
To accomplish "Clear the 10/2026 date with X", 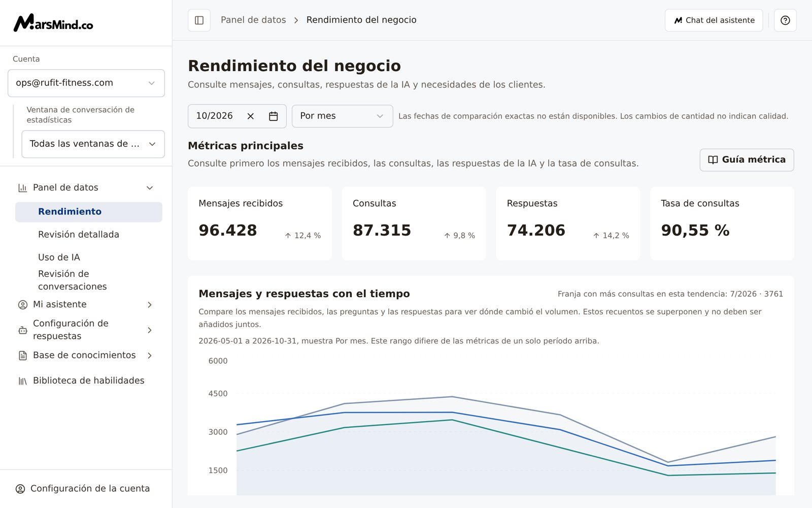I will tap(250, 116).
